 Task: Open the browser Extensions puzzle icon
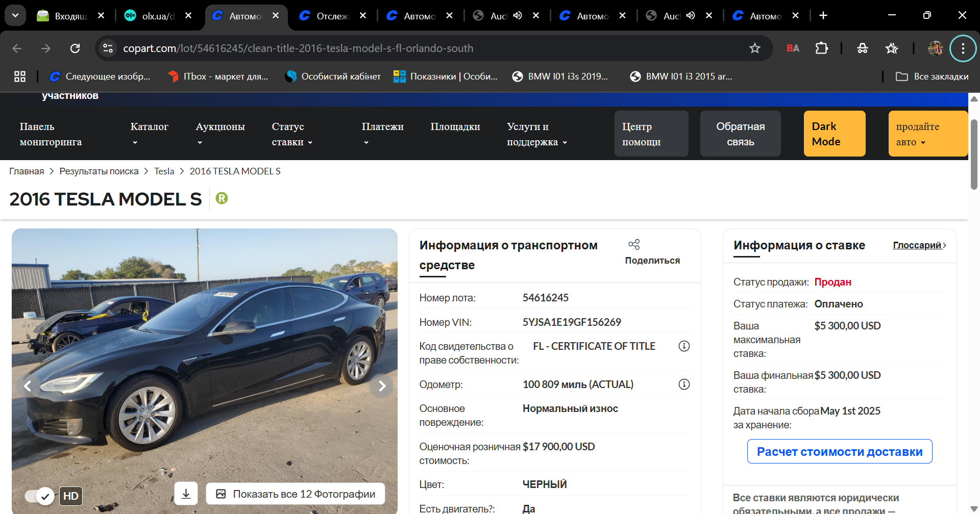pyautogui.click(x=821, y=48)
